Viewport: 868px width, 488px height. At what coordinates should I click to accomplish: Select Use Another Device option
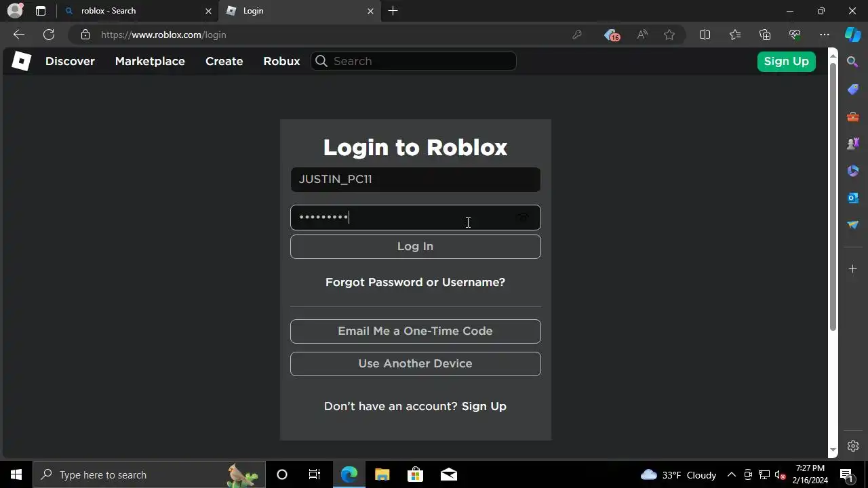pos(415,364)
